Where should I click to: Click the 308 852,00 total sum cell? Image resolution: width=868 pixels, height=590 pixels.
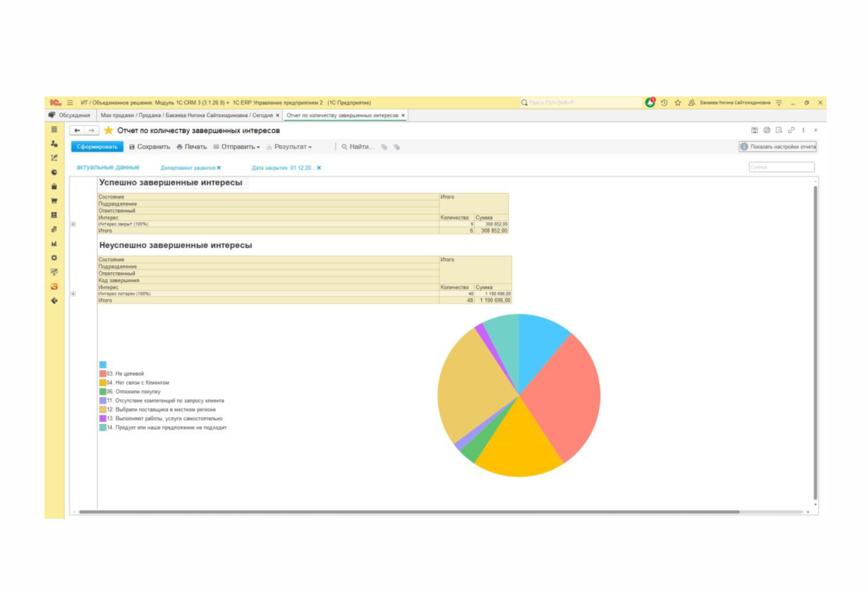(x=491, y=231)
